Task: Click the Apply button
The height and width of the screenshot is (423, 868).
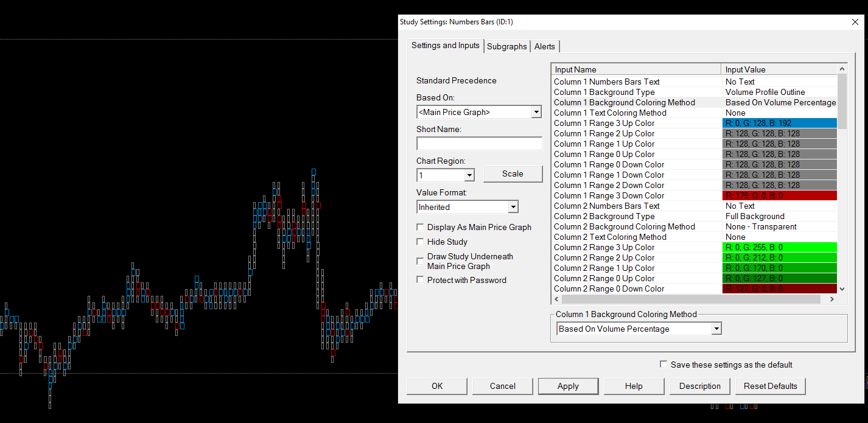Action: point(568,386)
